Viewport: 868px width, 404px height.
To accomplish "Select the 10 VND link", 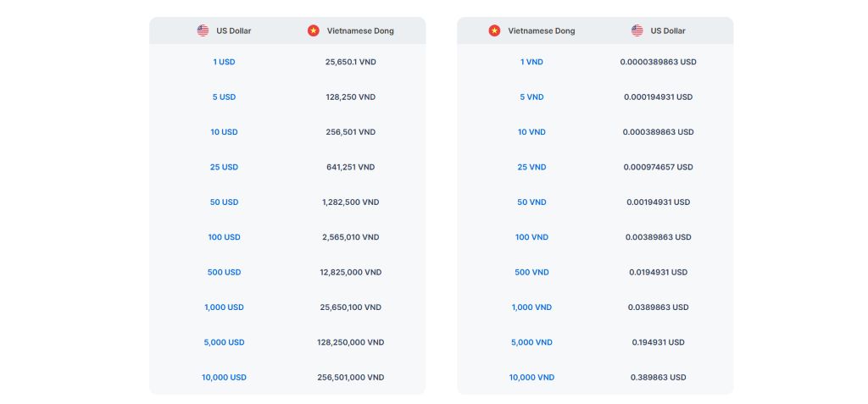I will 531,132.
